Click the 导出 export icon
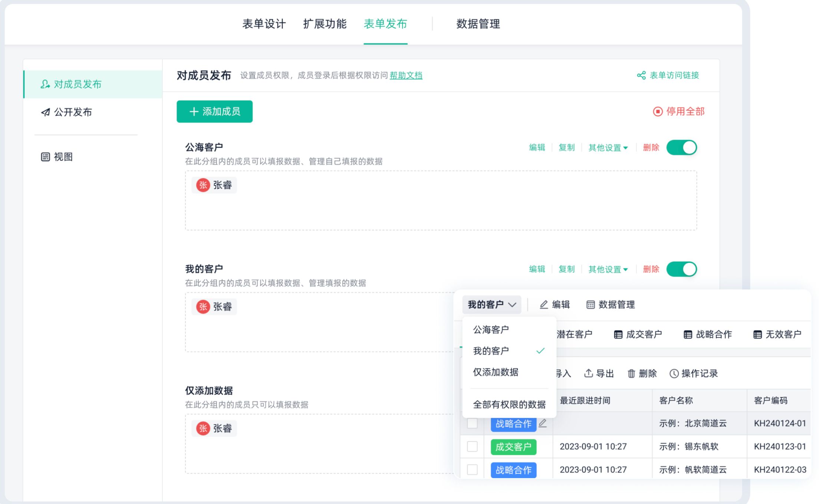The image size is (819, 504). click(588, 373)
